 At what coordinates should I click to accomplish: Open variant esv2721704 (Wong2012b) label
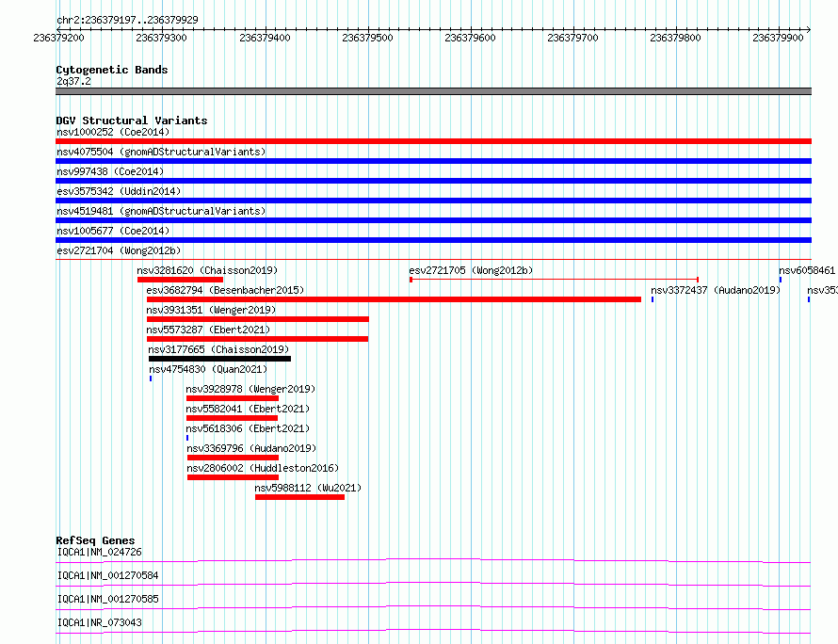(x=119, y=250)
